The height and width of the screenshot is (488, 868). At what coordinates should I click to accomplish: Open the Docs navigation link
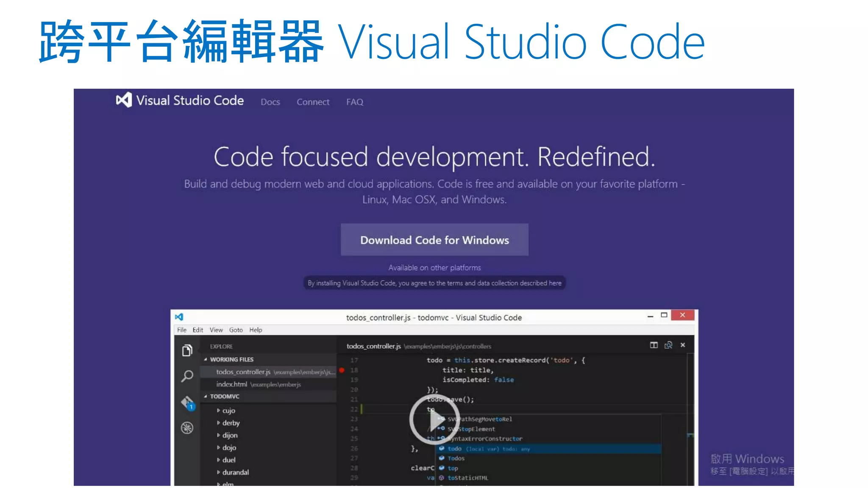coord(270,102)
